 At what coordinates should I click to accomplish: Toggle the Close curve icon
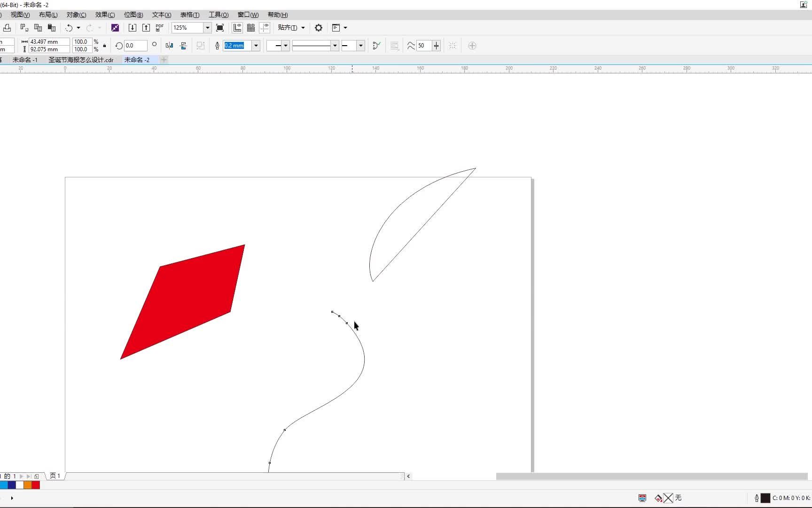[x=376, y=46]
